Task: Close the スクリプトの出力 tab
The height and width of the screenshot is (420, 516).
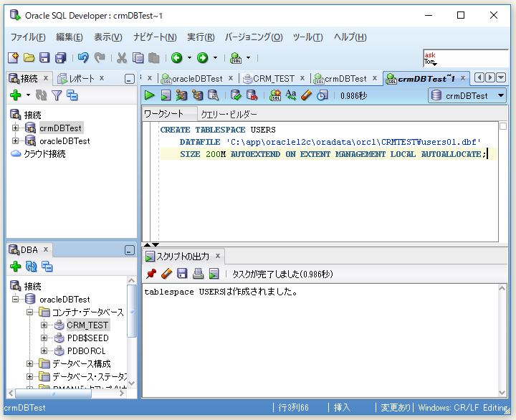Action: [218, 256]
